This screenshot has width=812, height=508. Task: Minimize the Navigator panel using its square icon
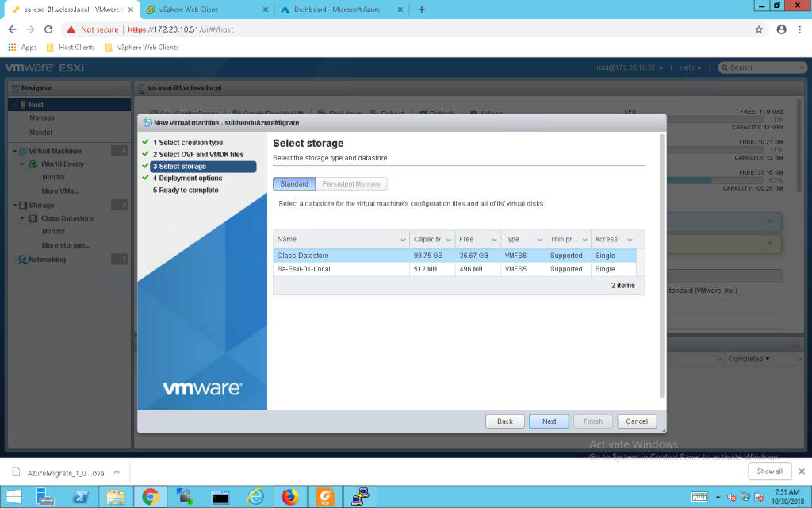[121, 88]
